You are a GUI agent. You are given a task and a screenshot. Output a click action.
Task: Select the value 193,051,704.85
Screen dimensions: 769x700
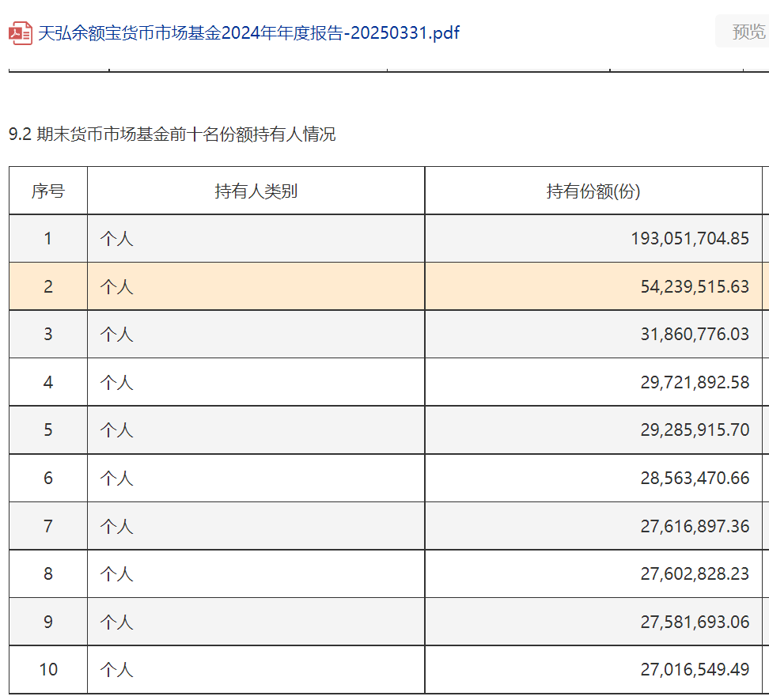point(690,239)
